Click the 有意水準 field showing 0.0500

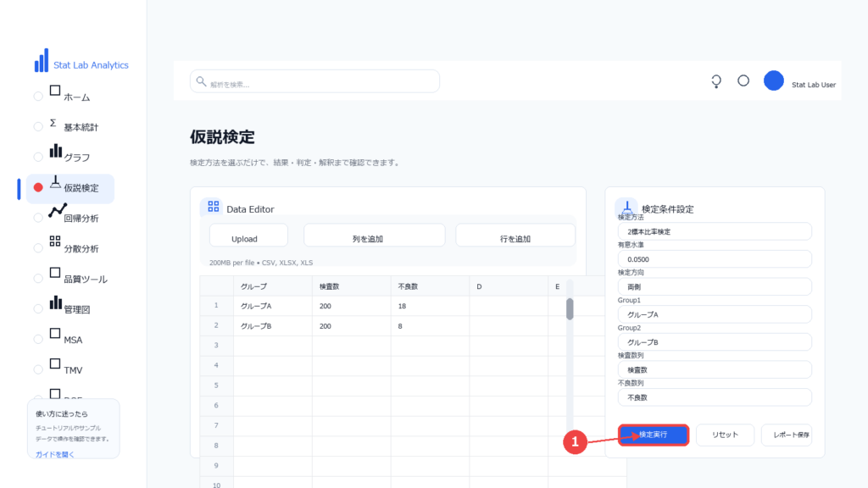[715, 259]
